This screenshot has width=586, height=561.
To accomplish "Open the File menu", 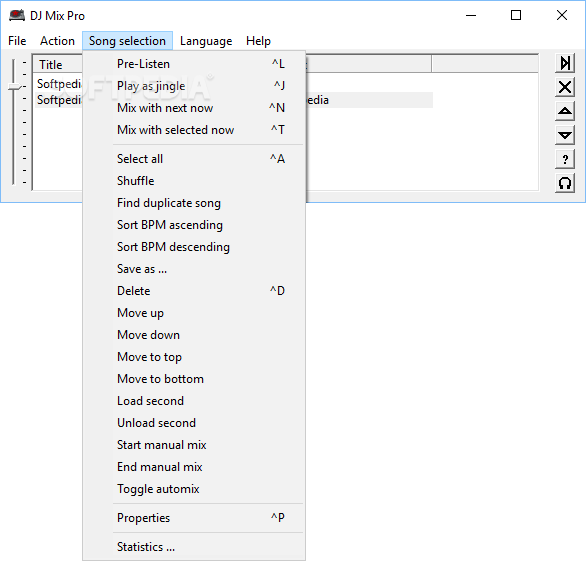I will [x=17, y=41].
